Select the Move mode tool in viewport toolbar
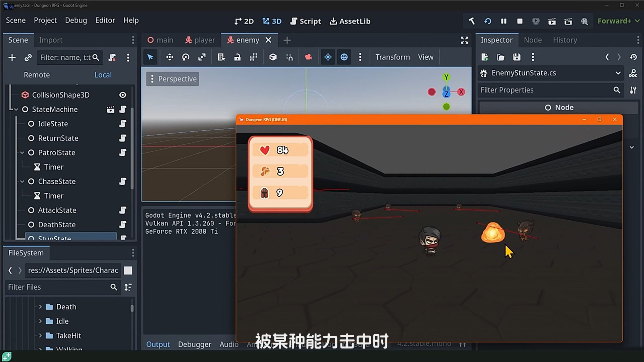 (169, 57)
